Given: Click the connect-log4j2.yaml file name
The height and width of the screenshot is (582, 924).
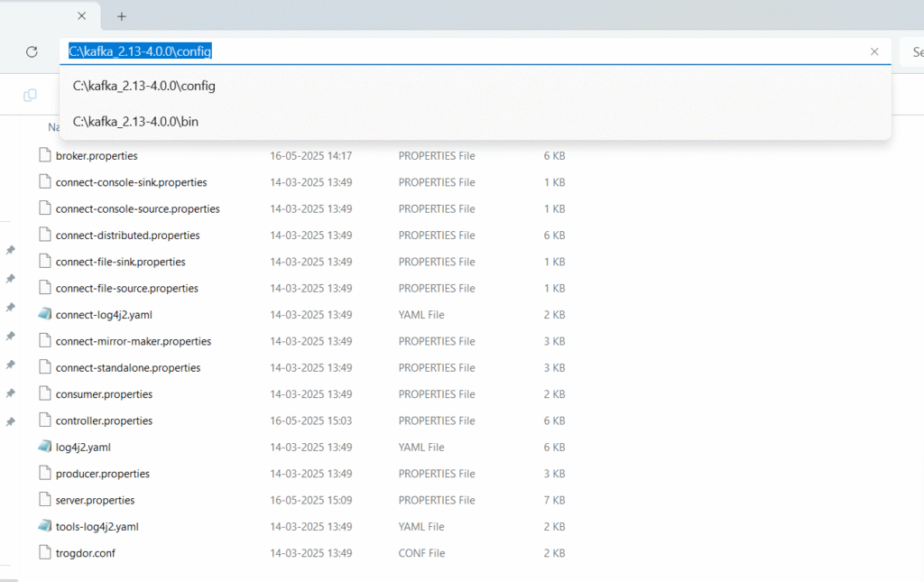Looking at the screenshot, I should [105, 315].
